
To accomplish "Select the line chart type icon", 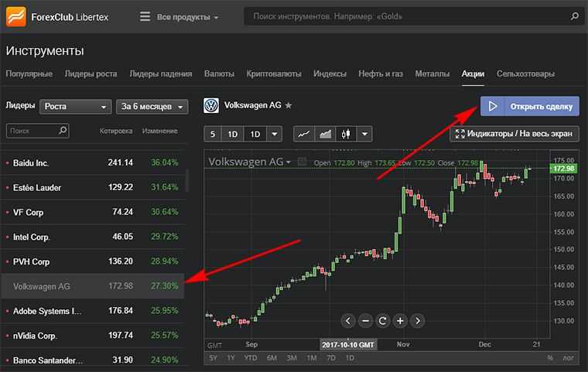I will 303,134.
